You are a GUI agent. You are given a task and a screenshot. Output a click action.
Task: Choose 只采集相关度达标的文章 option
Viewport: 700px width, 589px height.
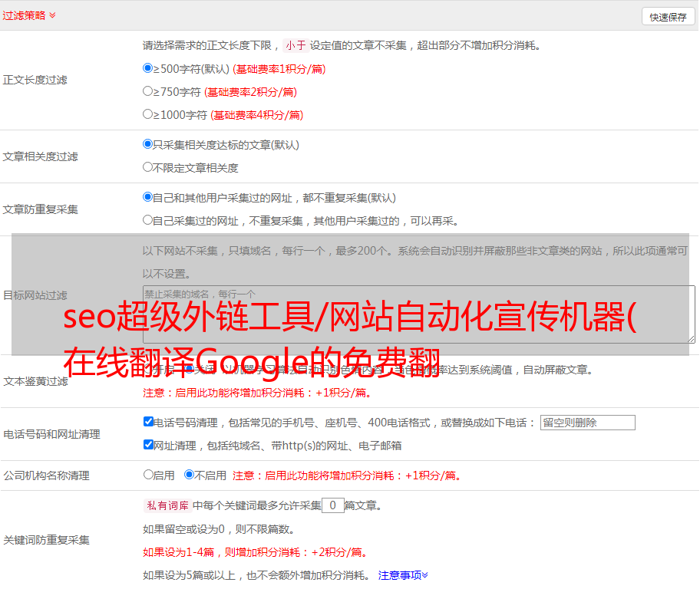tap(148, 143)
